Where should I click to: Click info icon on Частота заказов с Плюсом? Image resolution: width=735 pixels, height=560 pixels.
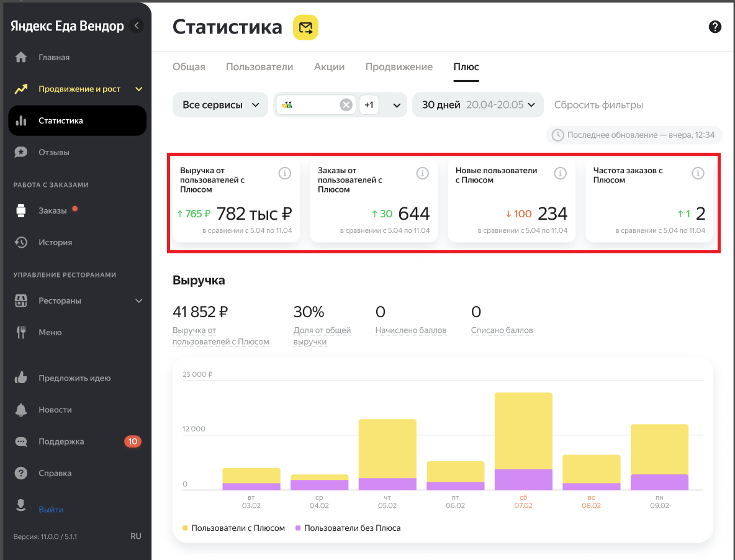(698, 173)
